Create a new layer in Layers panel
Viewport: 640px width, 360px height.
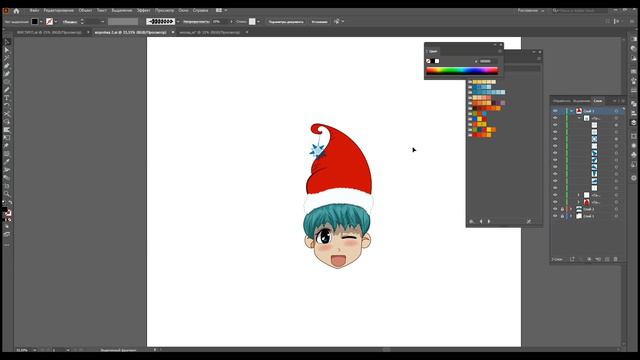(607, 259)
